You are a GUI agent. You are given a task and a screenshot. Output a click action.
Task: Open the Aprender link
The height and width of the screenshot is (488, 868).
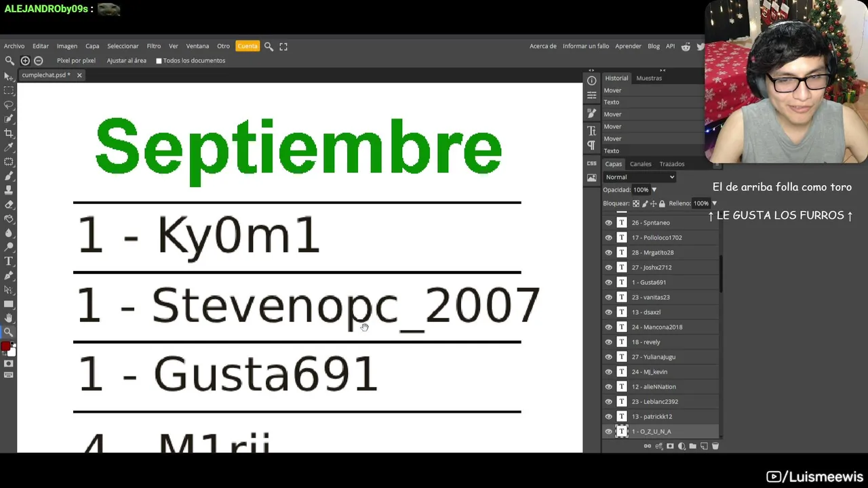(628, 46)
